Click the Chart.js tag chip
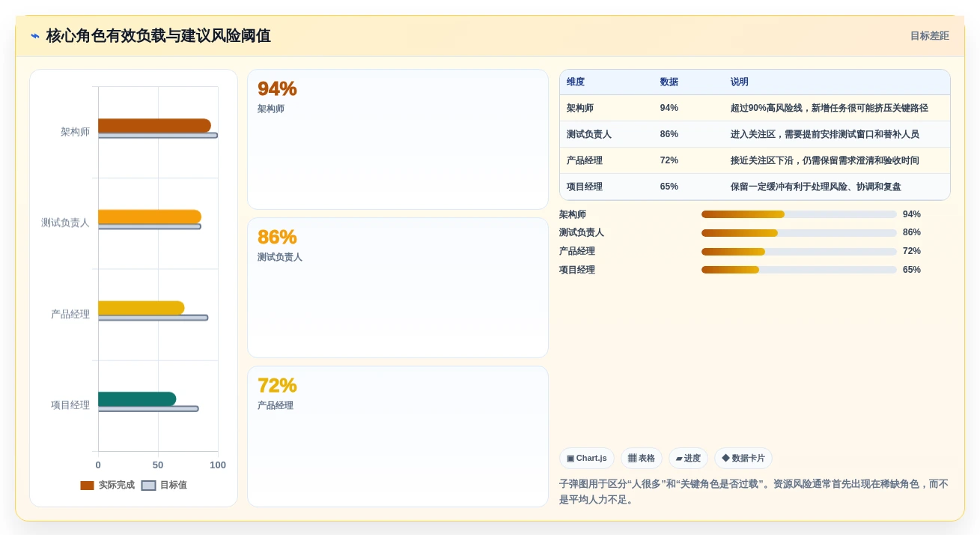This screenshot has width=980, height=535. (586, 459)
